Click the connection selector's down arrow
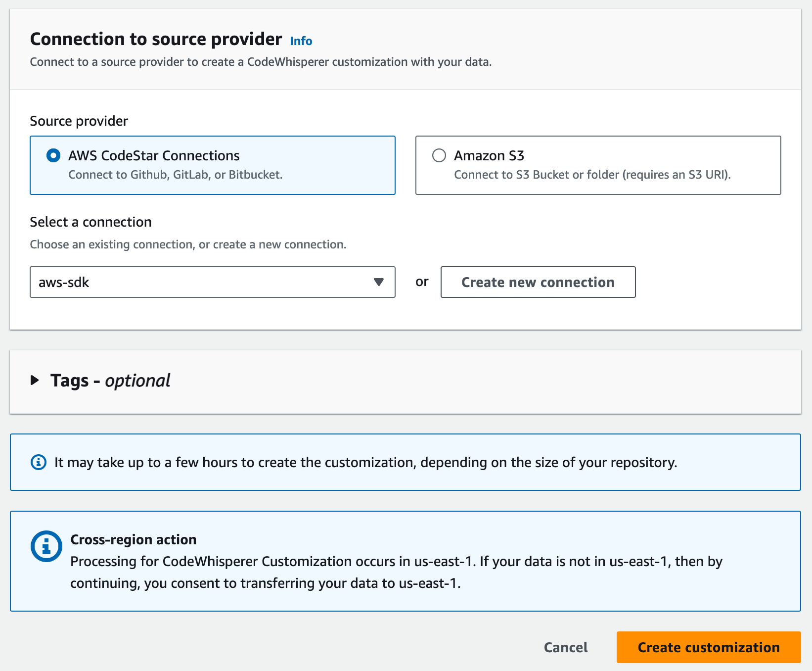 pyautogui.click(x=379, y=282)
